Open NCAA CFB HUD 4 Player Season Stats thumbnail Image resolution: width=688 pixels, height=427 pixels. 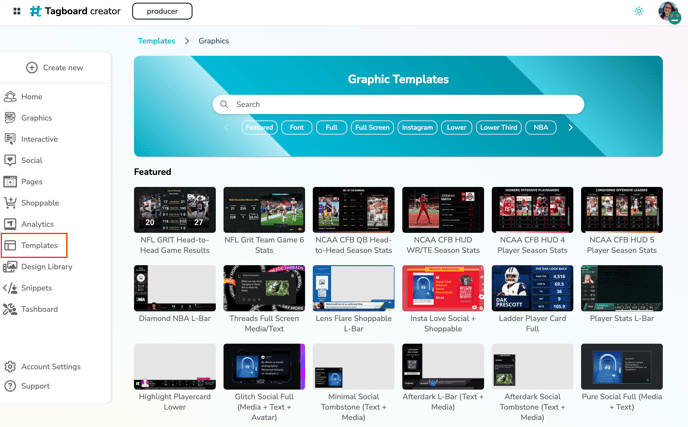pyautogui.click(x=532, y=210)
